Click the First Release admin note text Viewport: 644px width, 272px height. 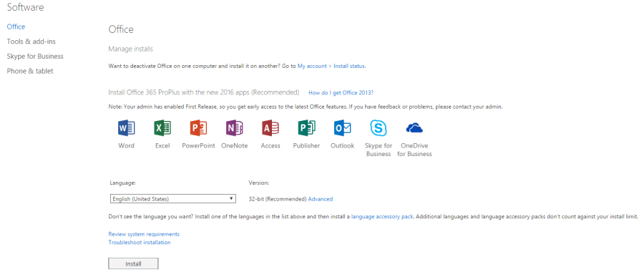click(x=306, y=107)
